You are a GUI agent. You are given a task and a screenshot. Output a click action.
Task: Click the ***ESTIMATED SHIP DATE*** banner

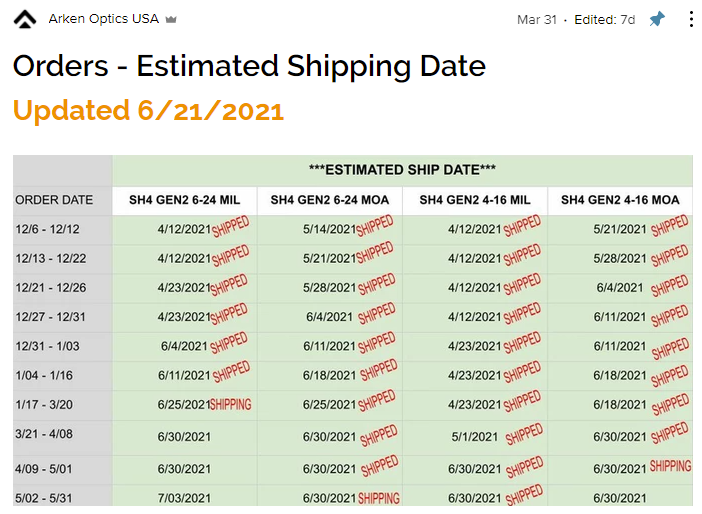tap(402, 170)
